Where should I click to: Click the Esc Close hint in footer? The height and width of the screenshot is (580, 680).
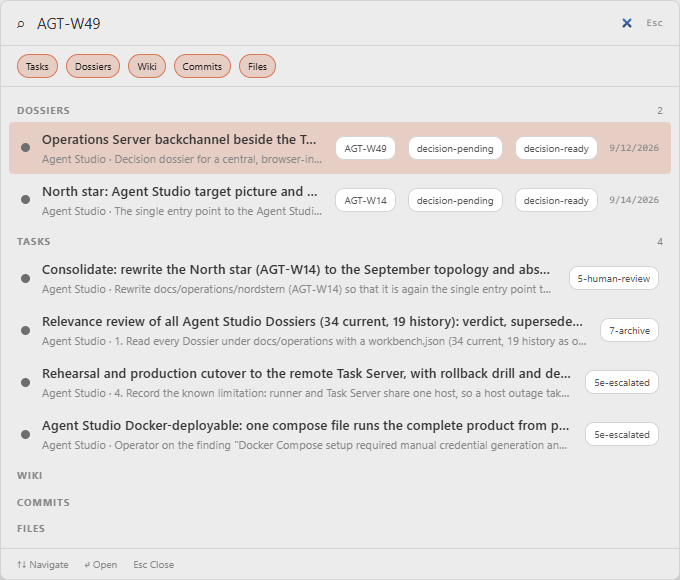click(154, 565)
